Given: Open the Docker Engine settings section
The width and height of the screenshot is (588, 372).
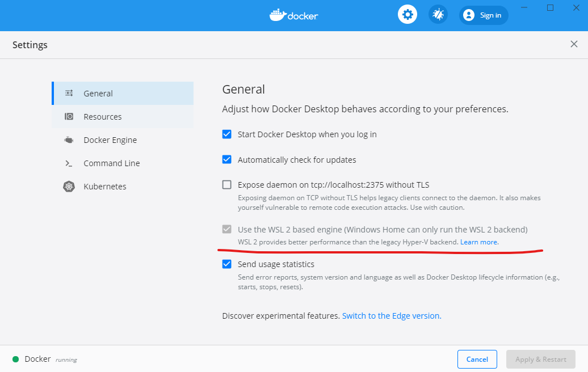Looking at the screenshot, I should click(123, 139).
